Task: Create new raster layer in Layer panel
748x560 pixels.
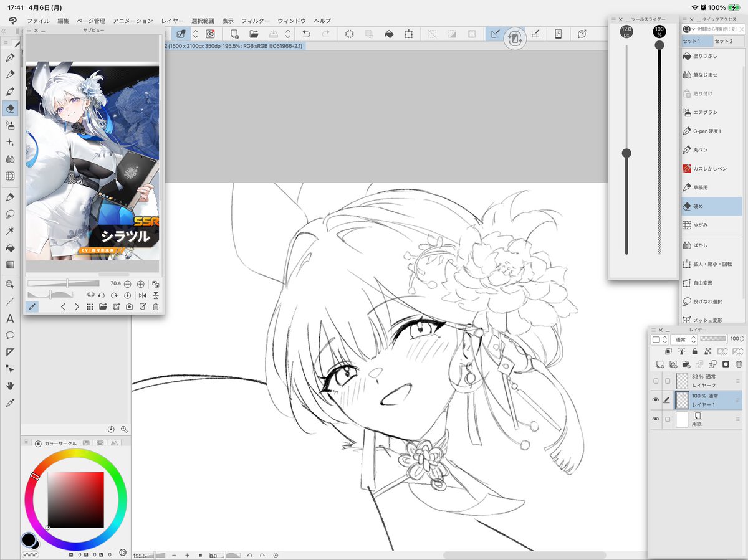Action: [x=660, y=364]
